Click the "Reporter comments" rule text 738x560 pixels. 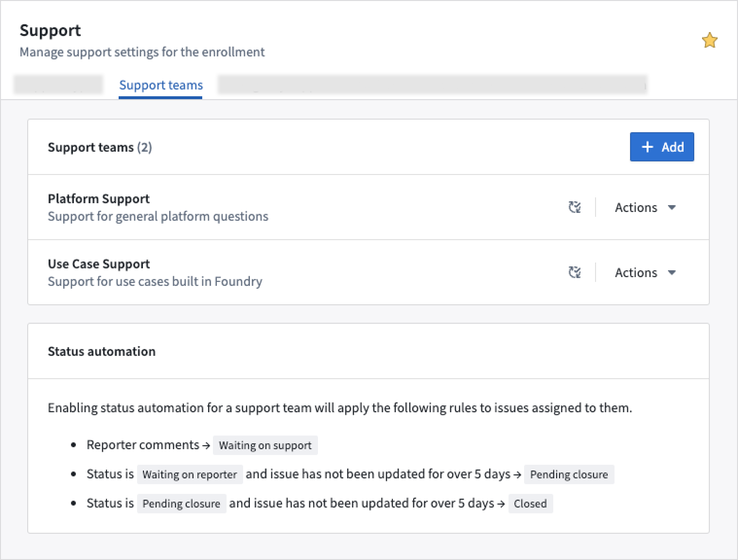coord(143,445)
